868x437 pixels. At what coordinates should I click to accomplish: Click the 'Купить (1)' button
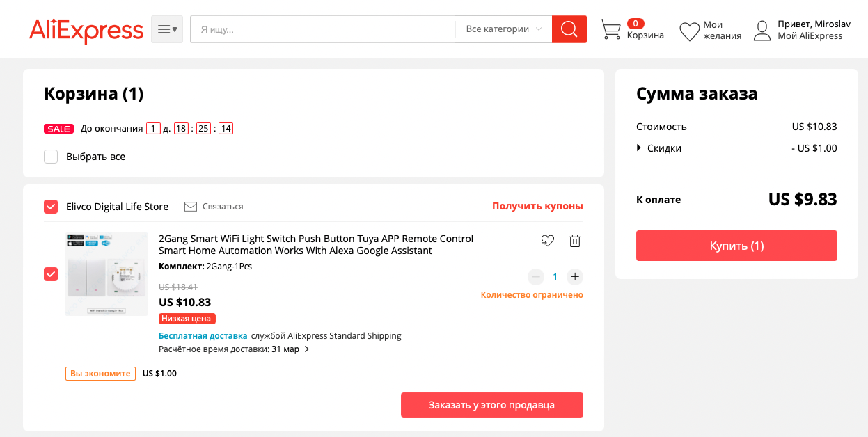(736, 246)
